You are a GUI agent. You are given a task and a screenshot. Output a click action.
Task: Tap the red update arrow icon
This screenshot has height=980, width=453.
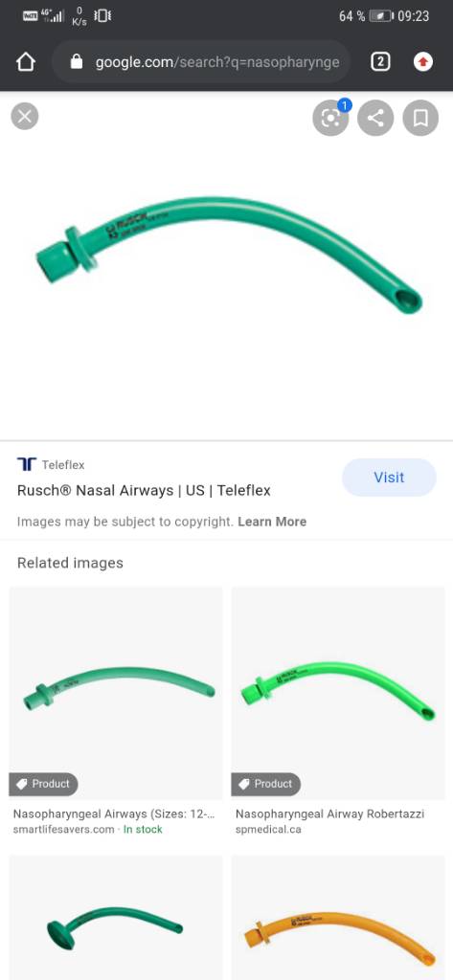pos(423,62)
